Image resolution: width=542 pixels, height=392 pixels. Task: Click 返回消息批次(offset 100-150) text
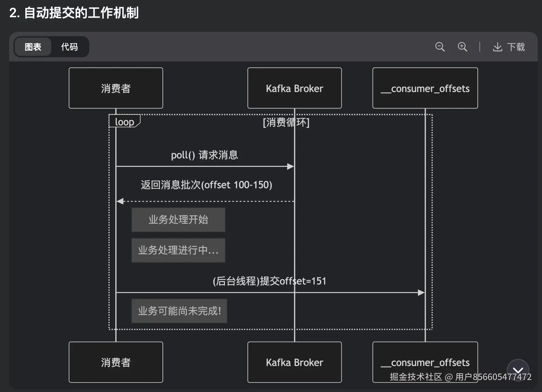(x=206, y=185)
